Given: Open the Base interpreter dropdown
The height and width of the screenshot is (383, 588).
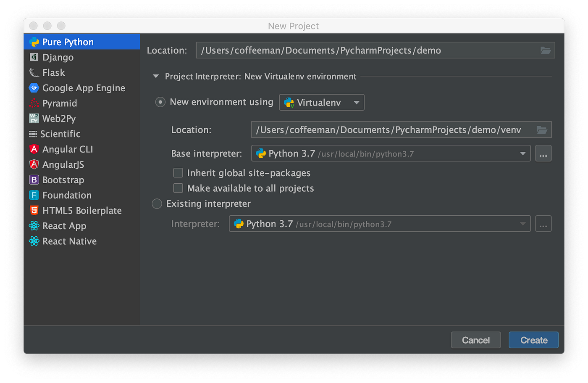Looking at the screenshot, I should coord(523,153).
